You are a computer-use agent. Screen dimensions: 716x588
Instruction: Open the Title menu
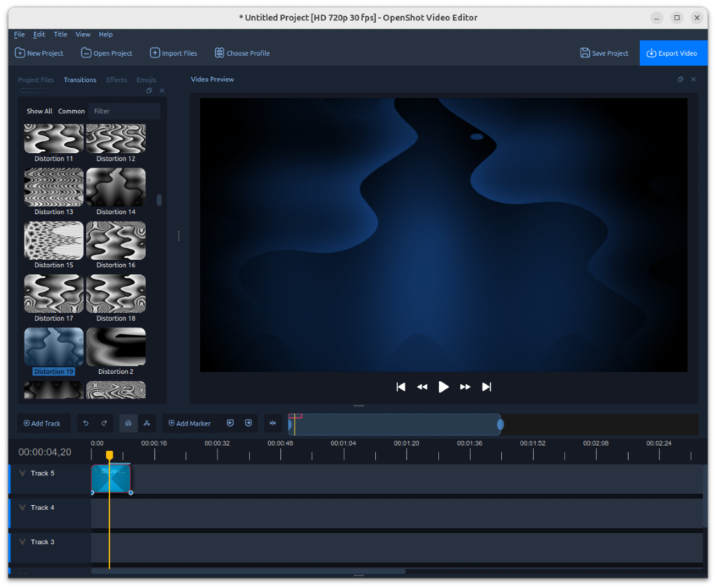(x=60, y=34)
